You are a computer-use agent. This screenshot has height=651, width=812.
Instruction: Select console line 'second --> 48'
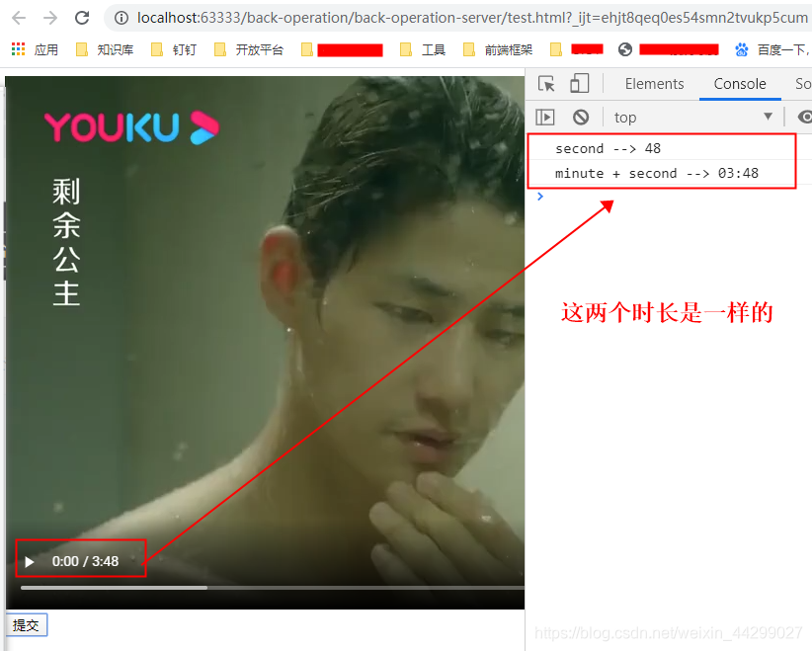[x=608, y=148]
